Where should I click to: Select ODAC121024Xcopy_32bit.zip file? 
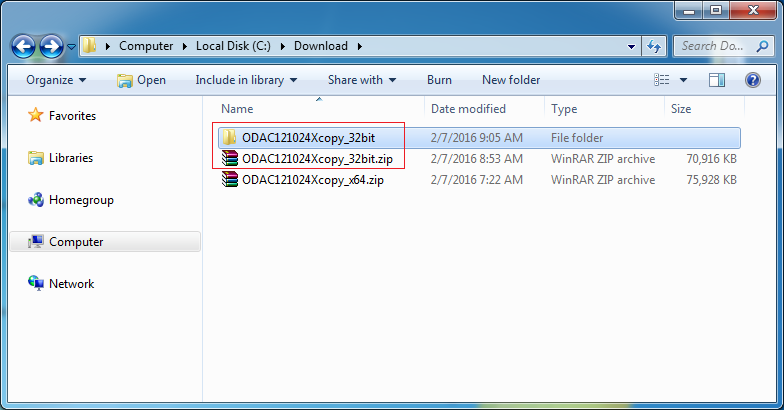[317, 159]
